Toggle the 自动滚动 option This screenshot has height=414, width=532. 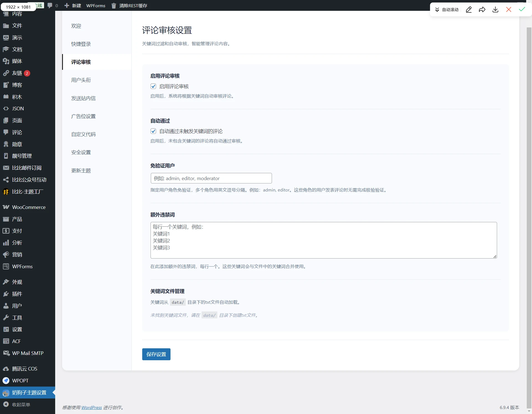point(447,10)
